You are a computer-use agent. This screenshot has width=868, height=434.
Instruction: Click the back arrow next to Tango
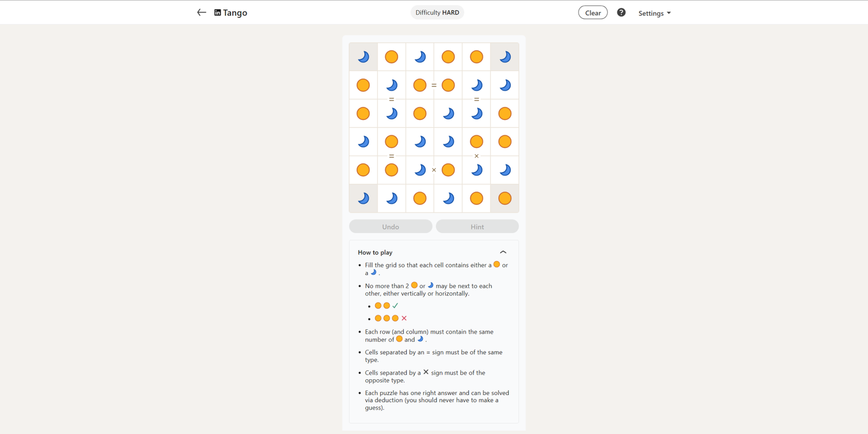pyautogui.click(x=201, y=12)
